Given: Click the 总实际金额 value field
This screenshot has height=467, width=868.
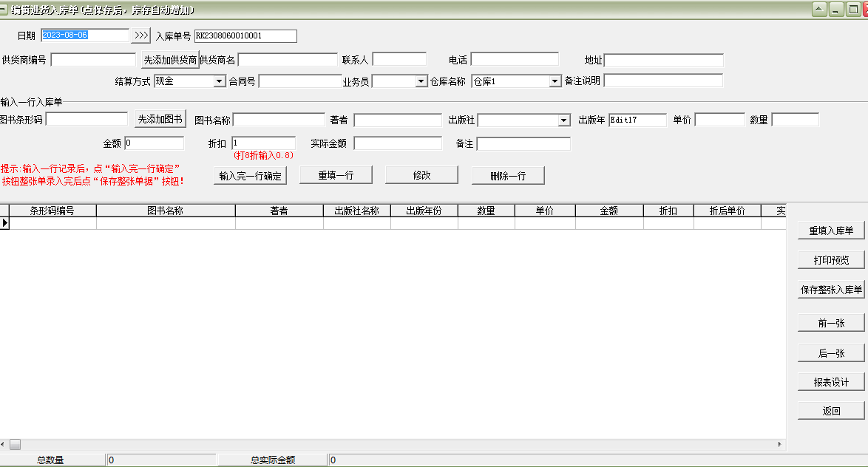Looking at the screenshot, I should click(598, 460).
